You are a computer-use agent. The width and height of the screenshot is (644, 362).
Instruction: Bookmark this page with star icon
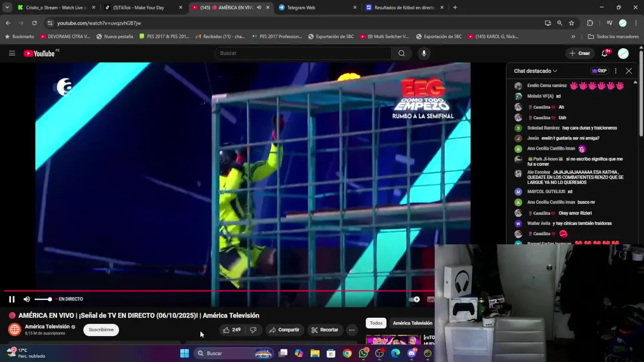point(572,23)
